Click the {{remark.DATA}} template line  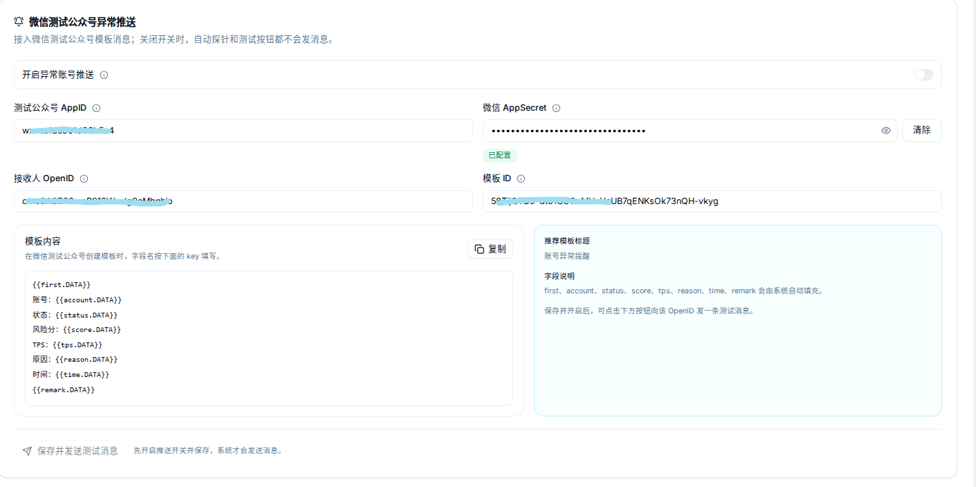tap(64, 389)
